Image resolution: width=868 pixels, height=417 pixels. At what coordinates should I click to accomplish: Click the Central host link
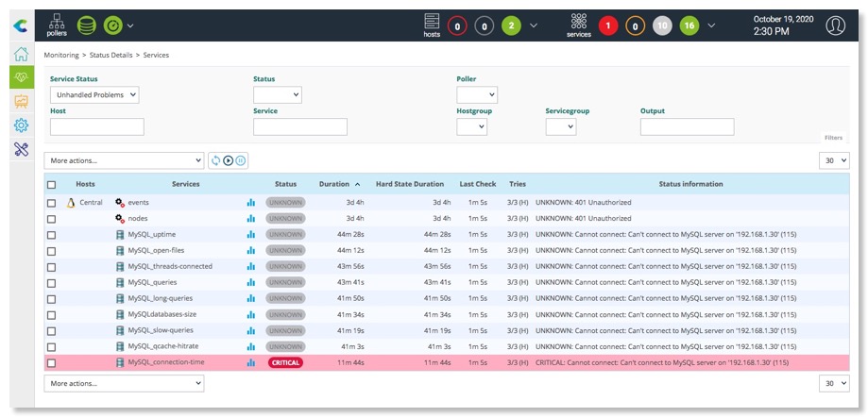point(91,203)
